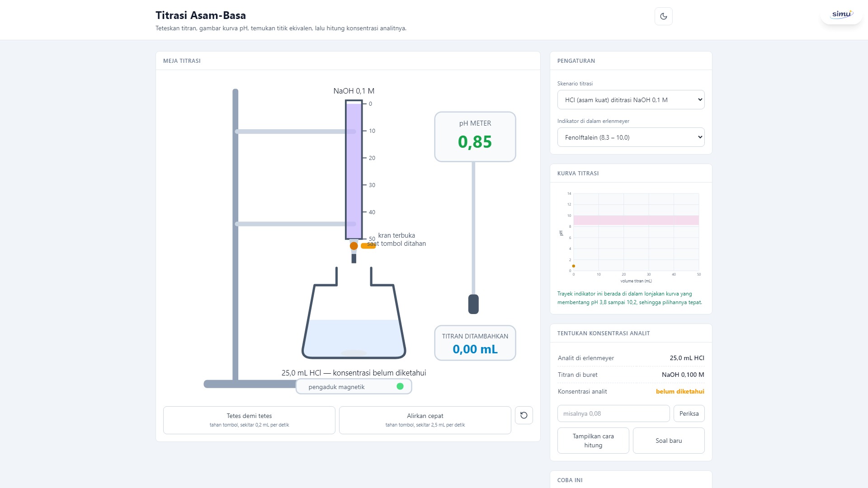This screenshot has height=488, width=868.
Task: Click the titran ditambahkan value 0,00 mL
Action: click(x=475, y=349)
